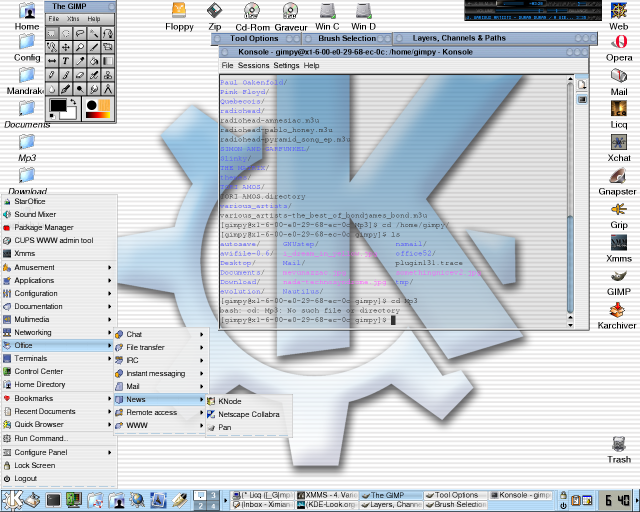Switch to the Konsole taskbar entry
This screenshot has width=640, height=512.
(520, 495)
